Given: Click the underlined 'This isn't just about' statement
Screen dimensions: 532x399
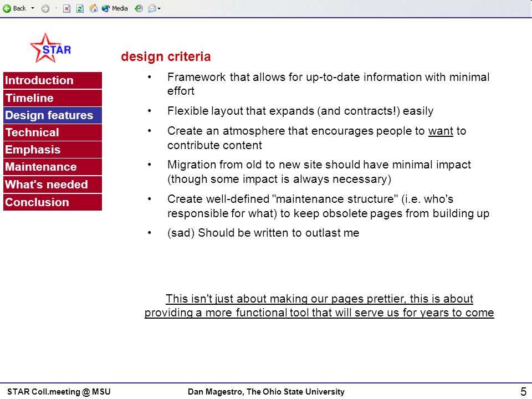Looking at the screenshot, I should click(319, 306).
